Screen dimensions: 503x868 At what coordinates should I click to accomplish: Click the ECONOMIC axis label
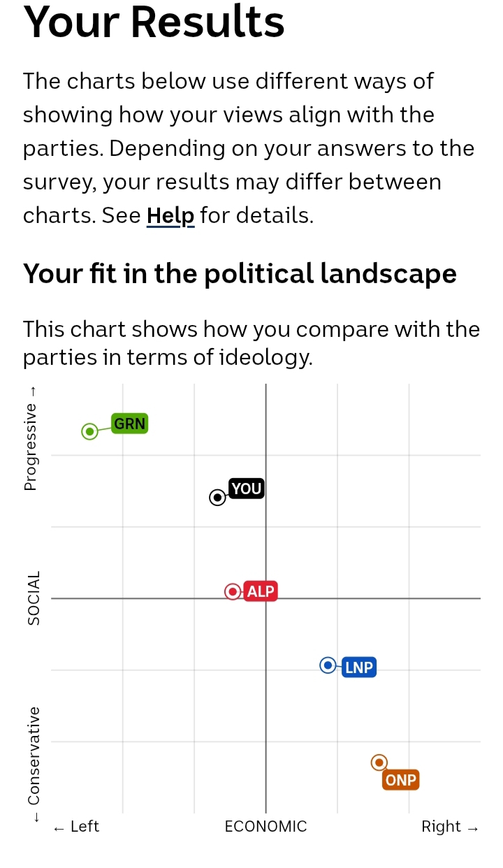coord(265,827)
